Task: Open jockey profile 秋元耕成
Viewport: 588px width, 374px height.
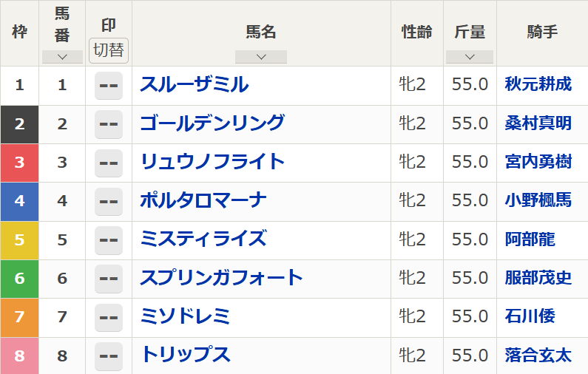Action: [538, 84]
